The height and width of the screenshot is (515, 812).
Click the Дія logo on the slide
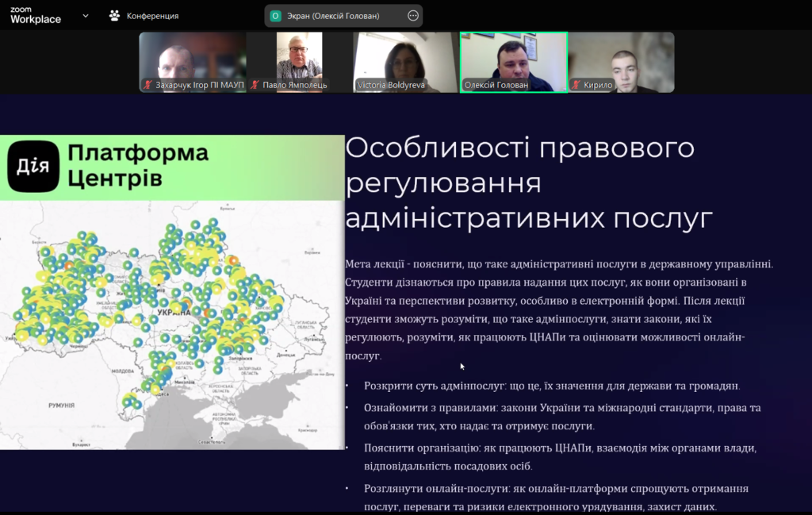pos(33,167)
